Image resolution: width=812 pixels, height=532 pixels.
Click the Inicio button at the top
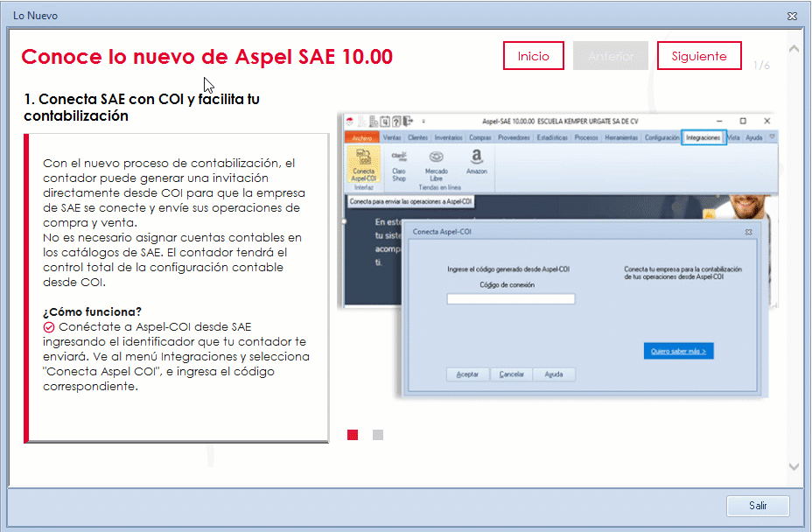tap(533, 55)
